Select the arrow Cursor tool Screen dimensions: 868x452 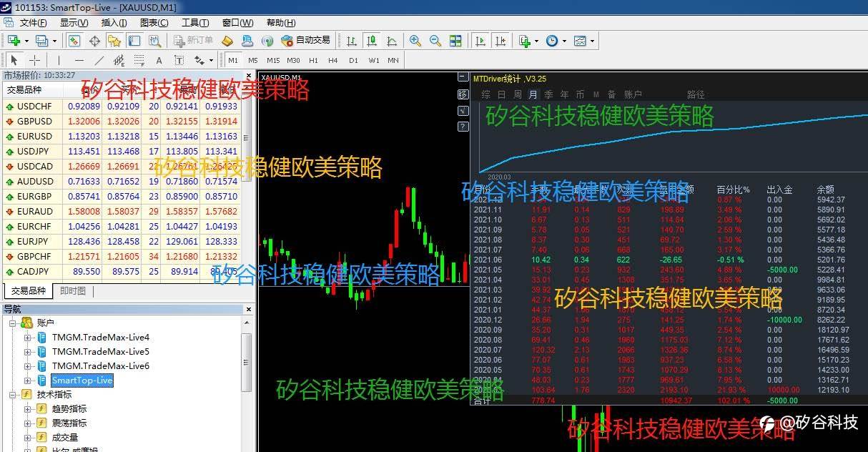pos(14,60)
